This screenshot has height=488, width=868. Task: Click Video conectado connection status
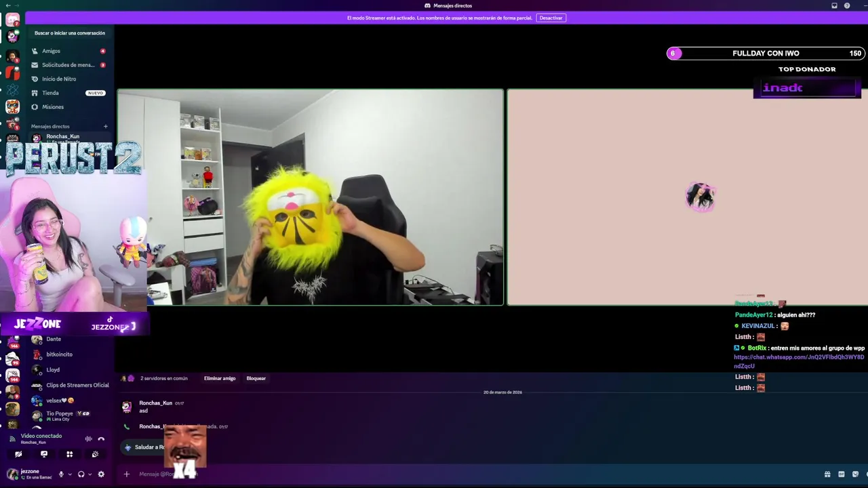point(41,436)
